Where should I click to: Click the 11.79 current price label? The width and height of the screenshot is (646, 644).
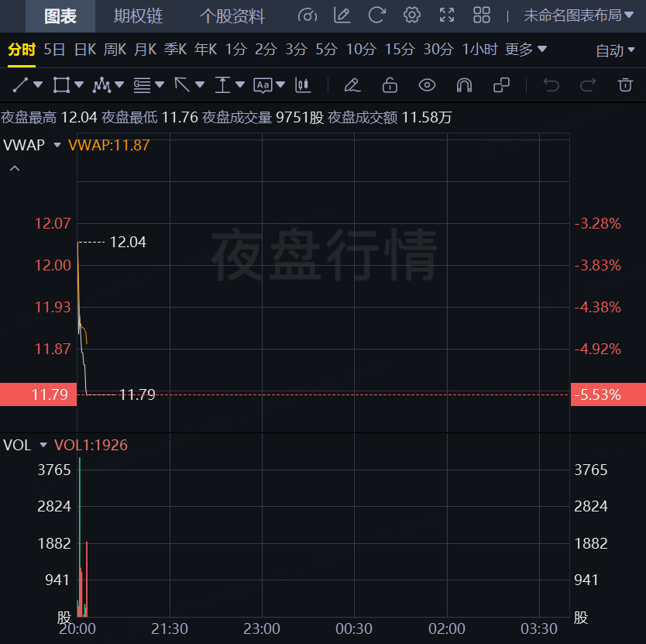click(x=38, y=394)
